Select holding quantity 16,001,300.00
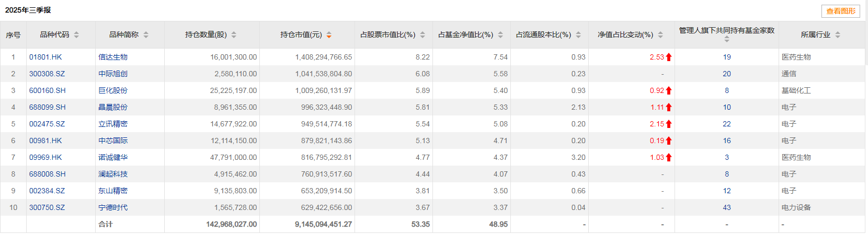868x234 pixels. (234, 57)
